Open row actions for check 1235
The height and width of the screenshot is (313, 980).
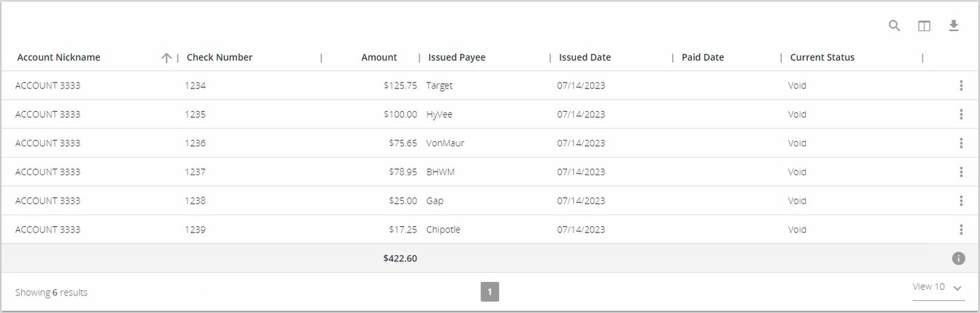(961, 114)
